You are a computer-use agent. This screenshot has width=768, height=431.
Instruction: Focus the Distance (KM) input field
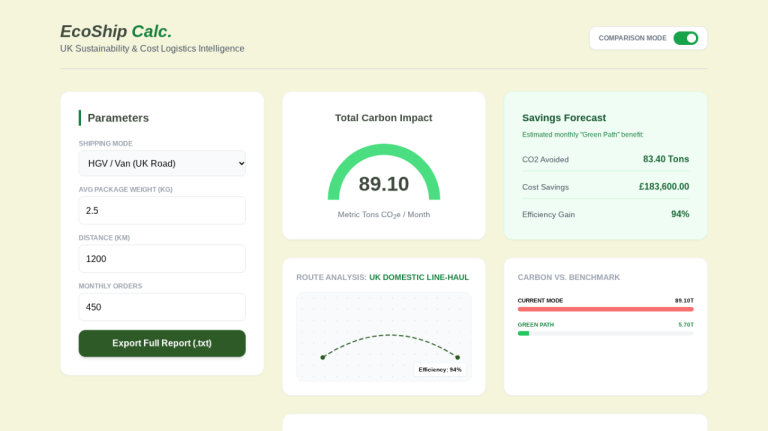pos(162,259)
